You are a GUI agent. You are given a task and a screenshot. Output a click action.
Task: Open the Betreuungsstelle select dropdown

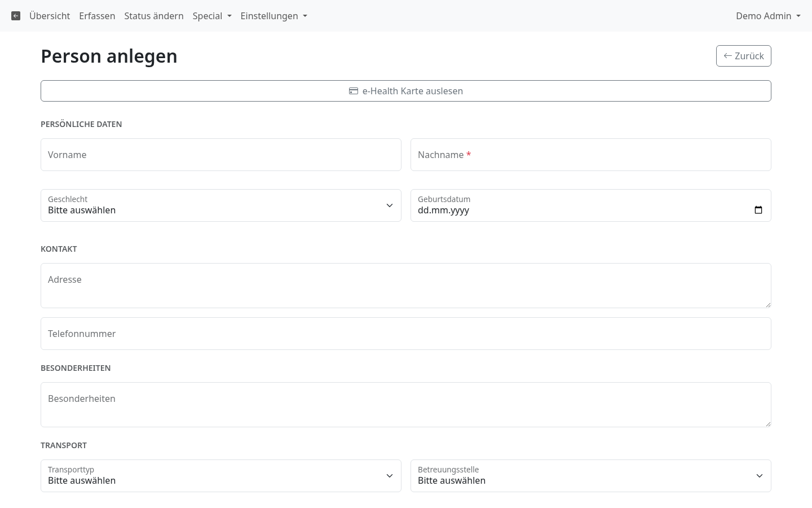click(591, 476)
